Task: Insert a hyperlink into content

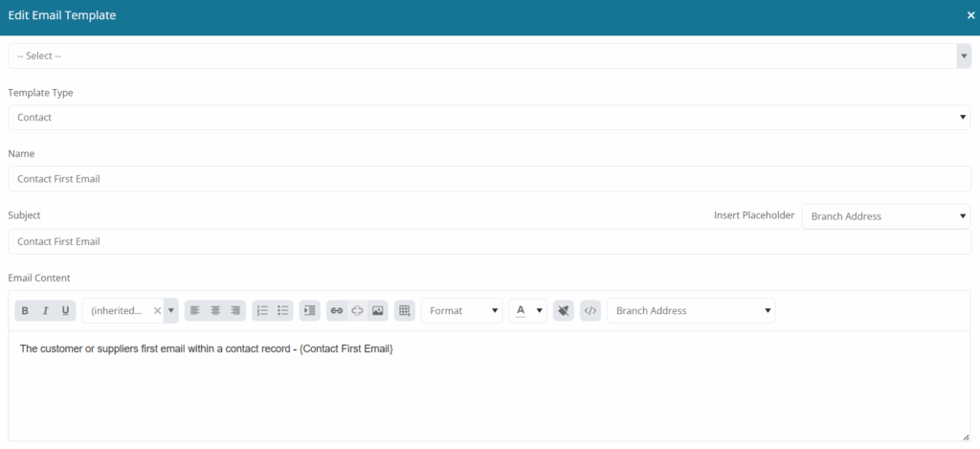Action: tap(337, 311)
